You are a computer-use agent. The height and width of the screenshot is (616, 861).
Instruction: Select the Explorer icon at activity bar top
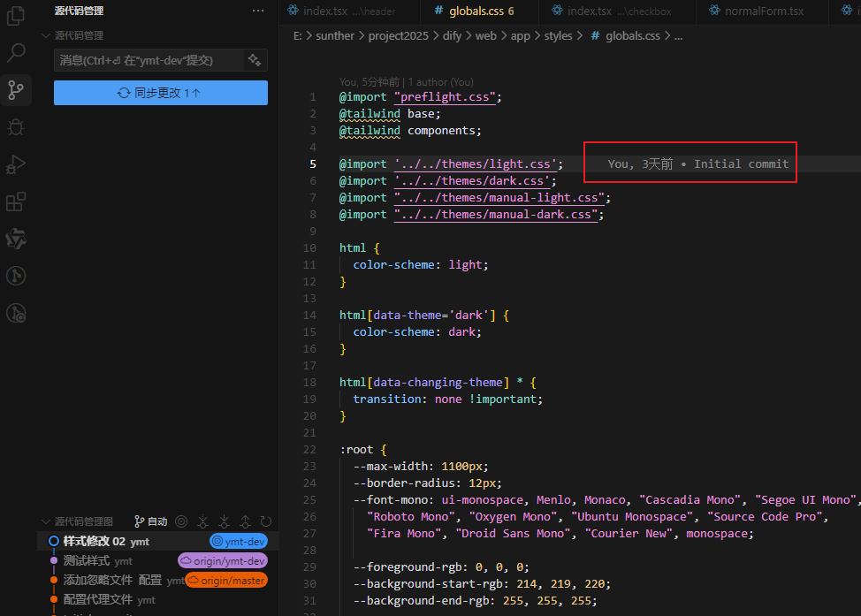(15, 16)
